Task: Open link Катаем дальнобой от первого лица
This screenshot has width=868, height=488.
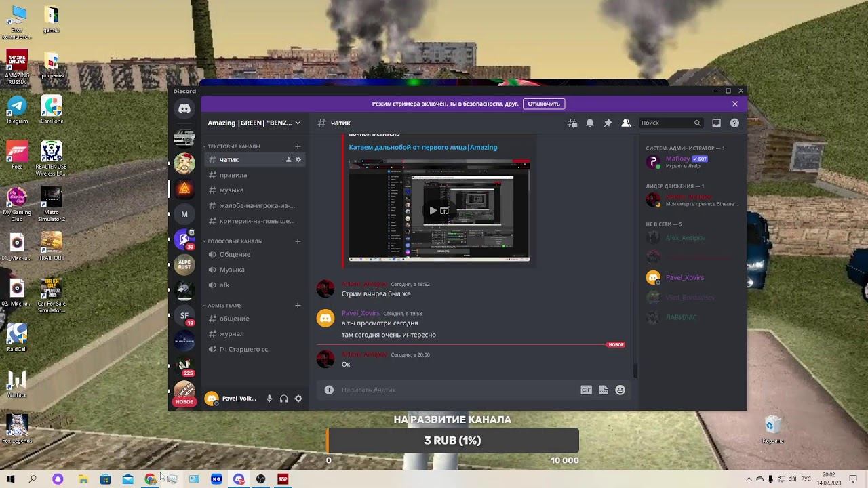Action: tap(423, 147)
